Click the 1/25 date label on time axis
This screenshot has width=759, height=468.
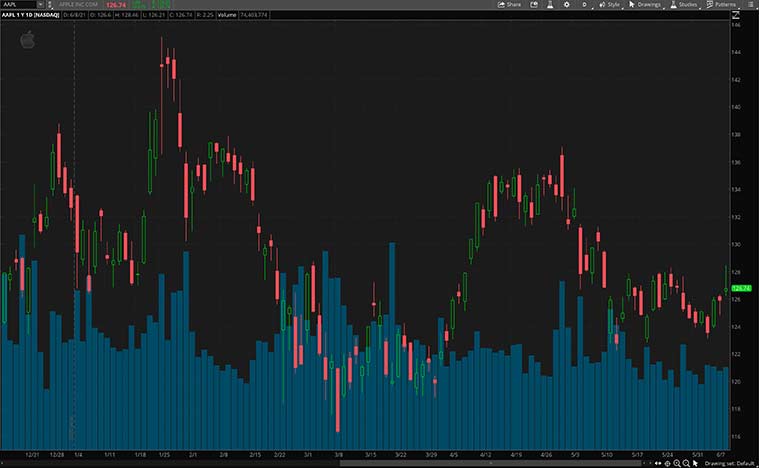click(x=165, y=455)
